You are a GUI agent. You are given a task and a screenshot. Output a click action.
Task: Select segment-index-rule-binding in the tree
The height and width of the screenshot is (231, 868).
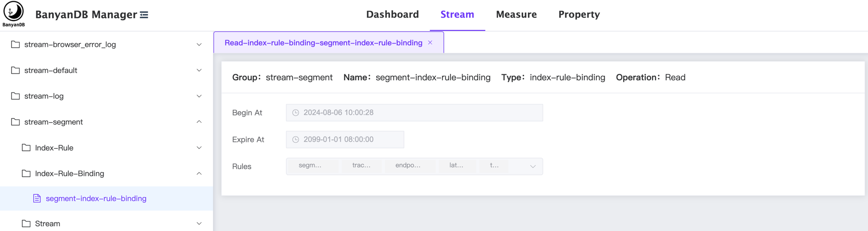[x=96, y=199]
